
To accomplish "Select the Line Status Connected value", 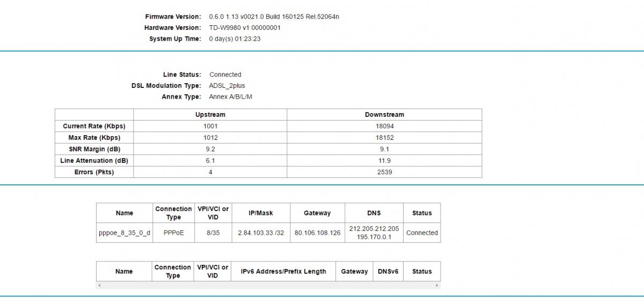I will pos(225,75).
